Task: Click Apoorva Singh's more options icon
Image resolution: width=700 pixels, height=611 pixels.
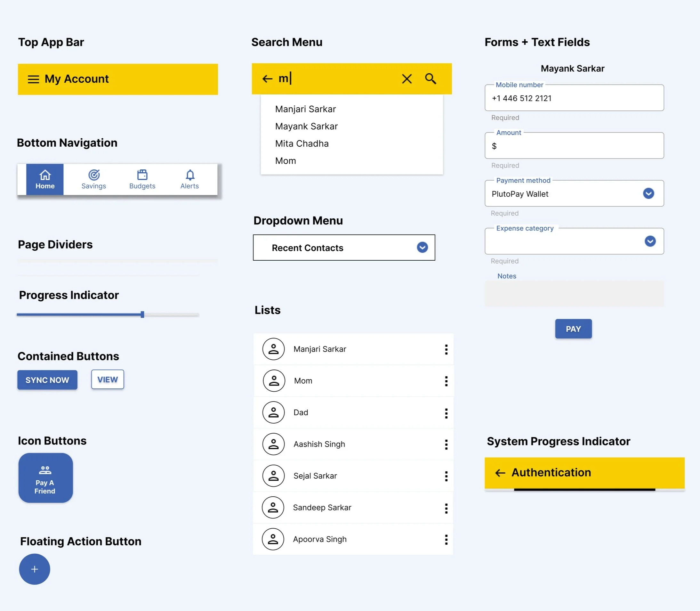Action: [x=446, y=539]
